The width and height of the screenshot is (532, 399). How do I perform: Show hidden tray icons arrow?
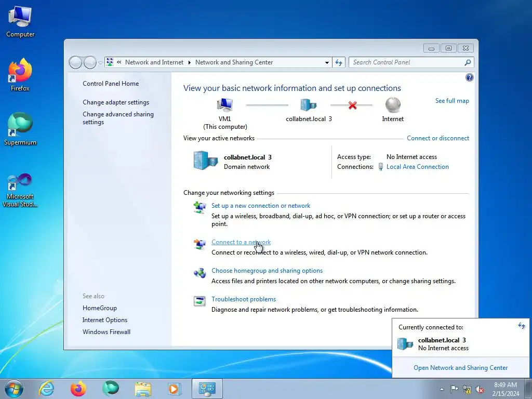(x=442, y=389)
